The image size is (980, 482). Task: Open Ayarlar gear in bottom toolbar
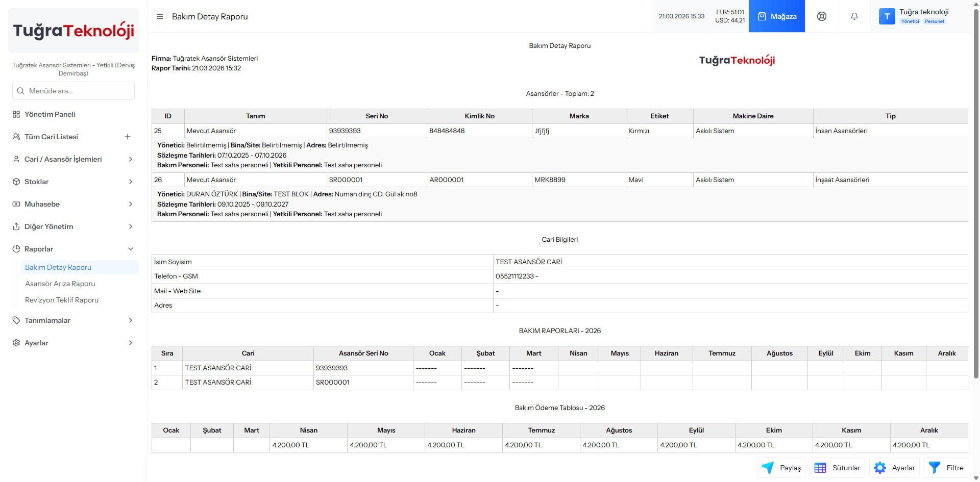(894, 468)
